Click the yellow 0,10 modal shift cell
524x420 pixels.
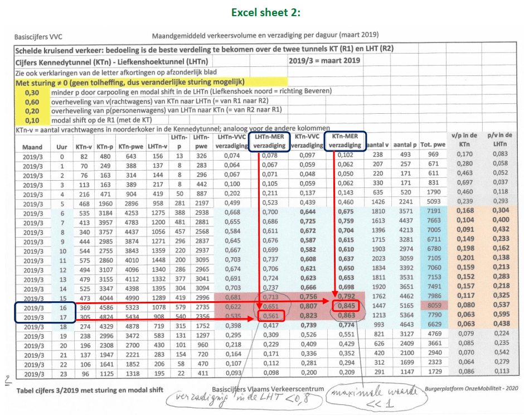coord(32,120)
